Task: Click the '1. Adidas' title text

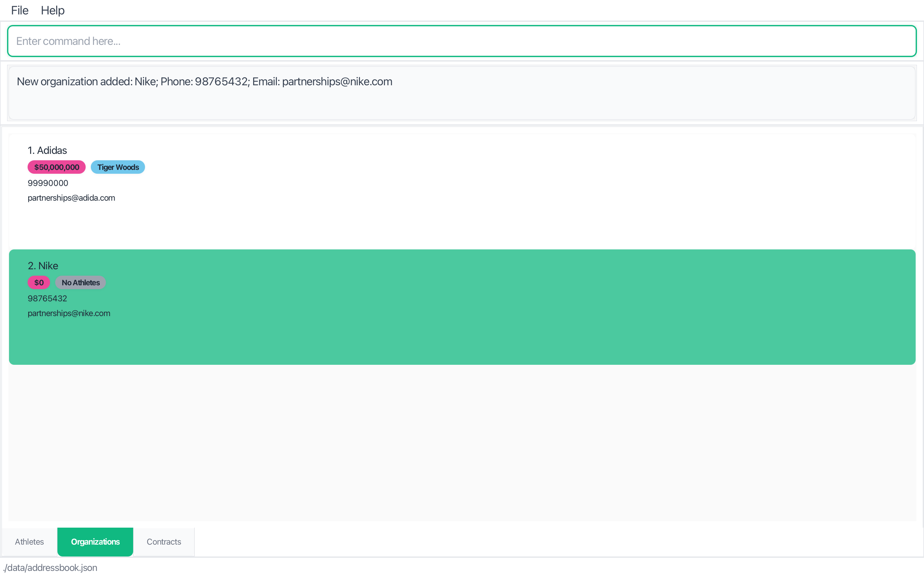Action: click(x=47, y=150)
